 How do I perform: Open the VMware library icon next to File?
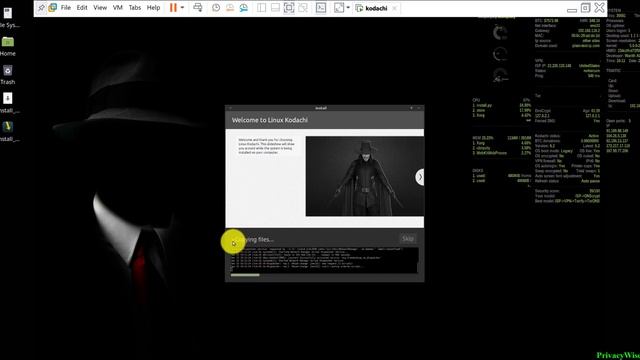[x=53, y=8]
